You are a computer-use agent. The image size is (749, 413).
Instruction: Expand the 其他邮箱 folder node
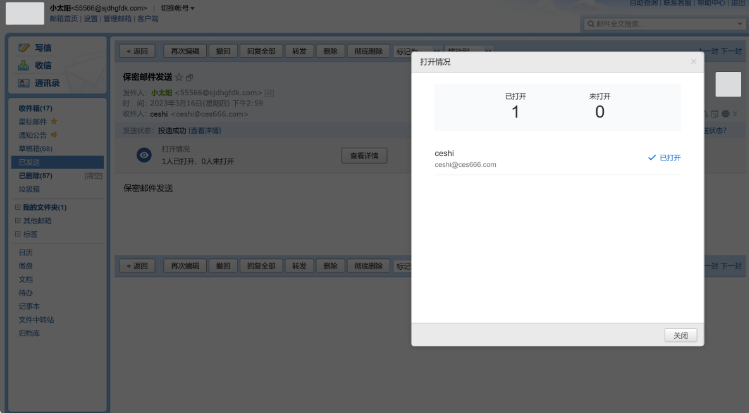coord(15,220)
